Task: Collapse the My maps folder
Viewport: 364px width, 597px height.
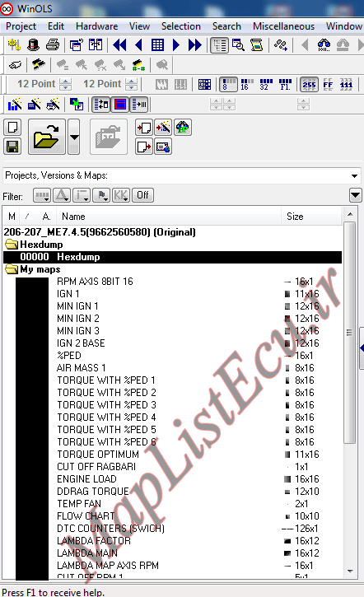Action: coord(12,269)
